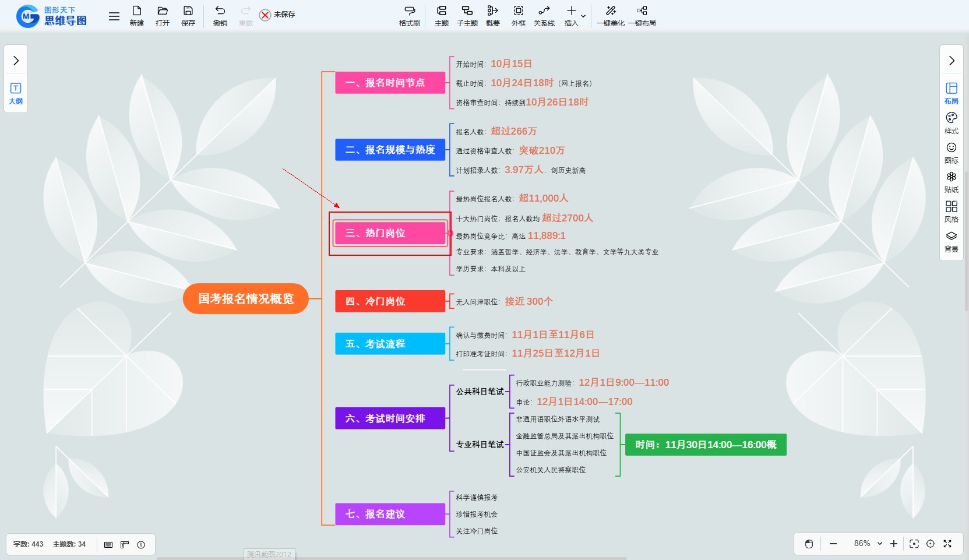Click the Save (保存) button
The width and height of the screenshot is (969, 560).
188,16
